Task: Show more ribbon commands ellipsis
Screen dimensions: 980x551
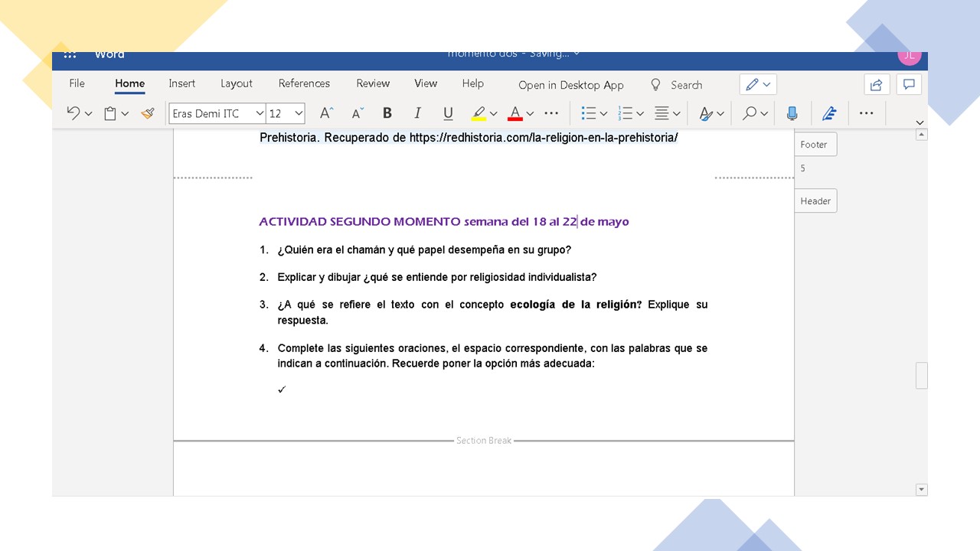Action: [866, 113]
